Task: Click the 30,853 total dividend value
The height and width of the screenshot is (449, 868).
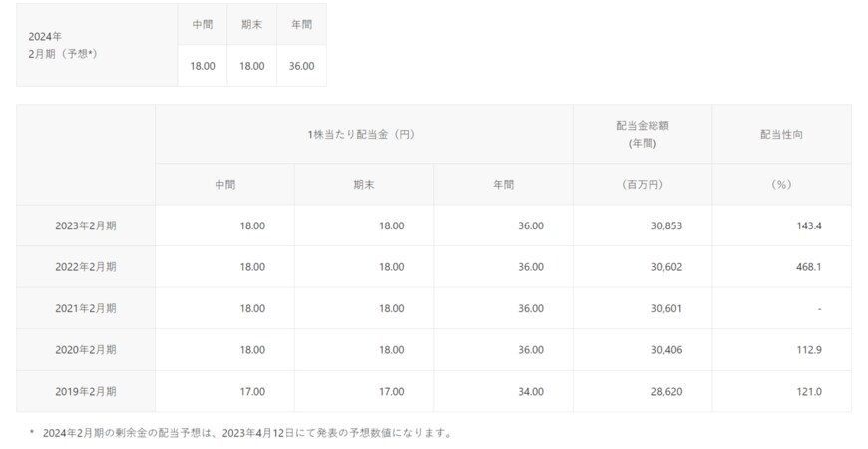Action: (x=665, y=225)
